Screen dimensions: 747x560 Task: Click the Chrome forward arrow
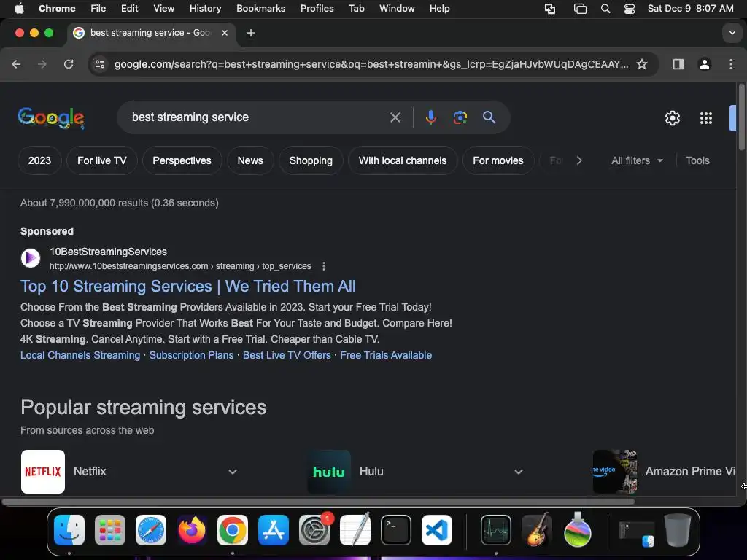42,64
